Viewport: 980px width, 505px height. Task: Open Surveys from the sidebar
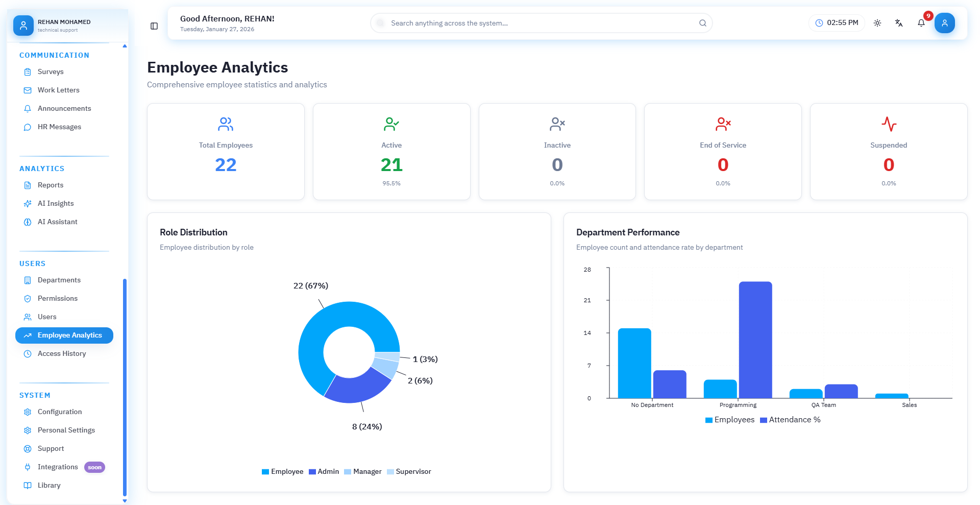click(51, 72)
